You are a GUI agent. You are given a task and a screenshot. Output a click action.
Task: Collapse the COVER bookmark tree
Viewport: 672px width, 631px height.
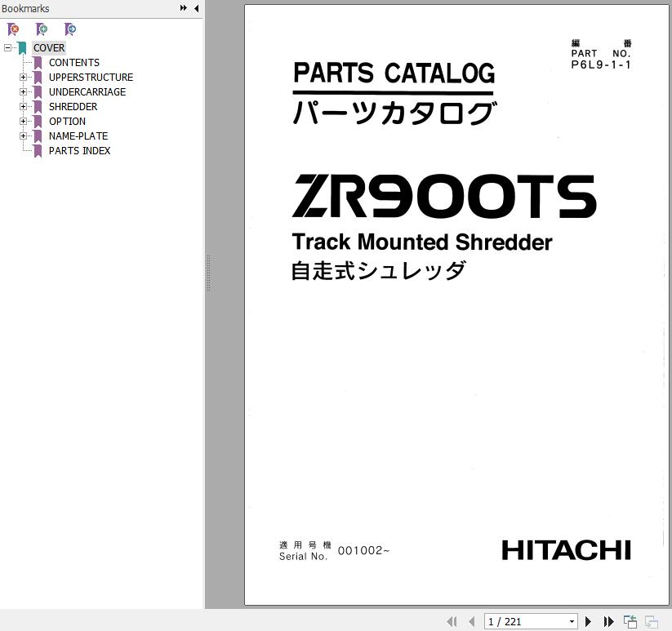click(x=7, y=48)
